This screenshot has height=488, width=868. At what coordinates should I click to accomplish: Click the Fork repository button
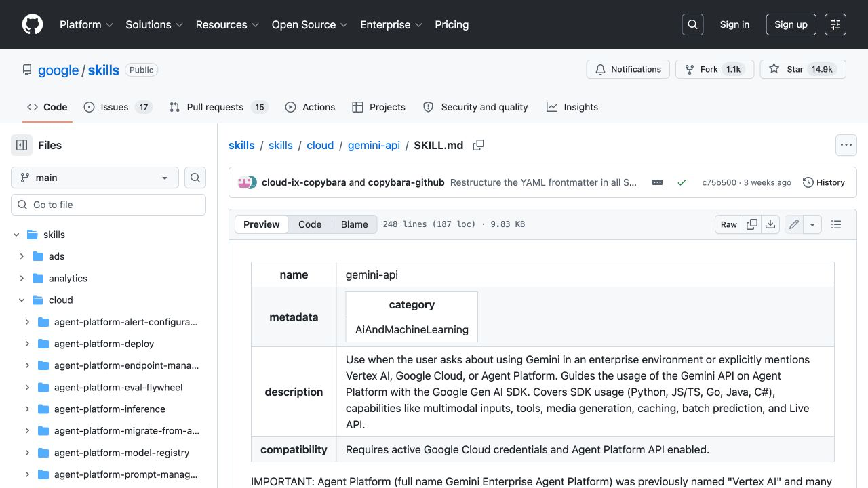coord(715,69)
